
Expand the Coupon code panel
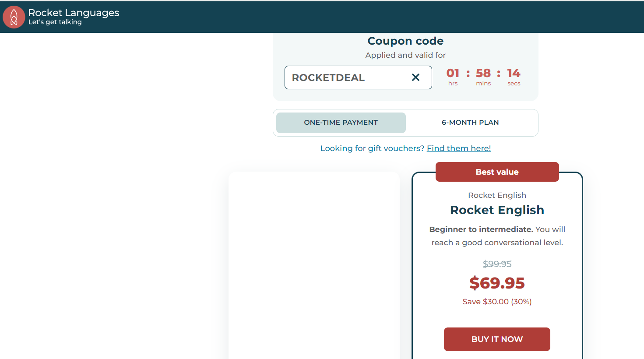[x=405, y=41]
